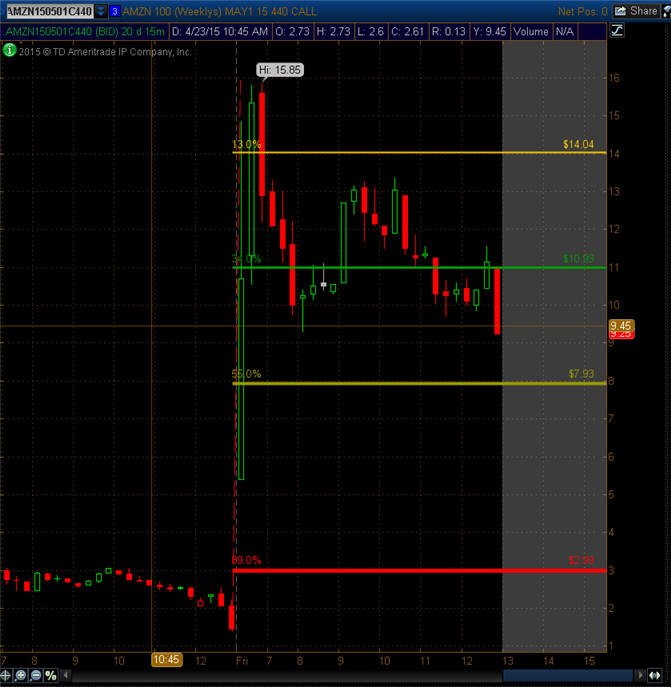
Task: Open the price axis settings icon
Action: 617,31
